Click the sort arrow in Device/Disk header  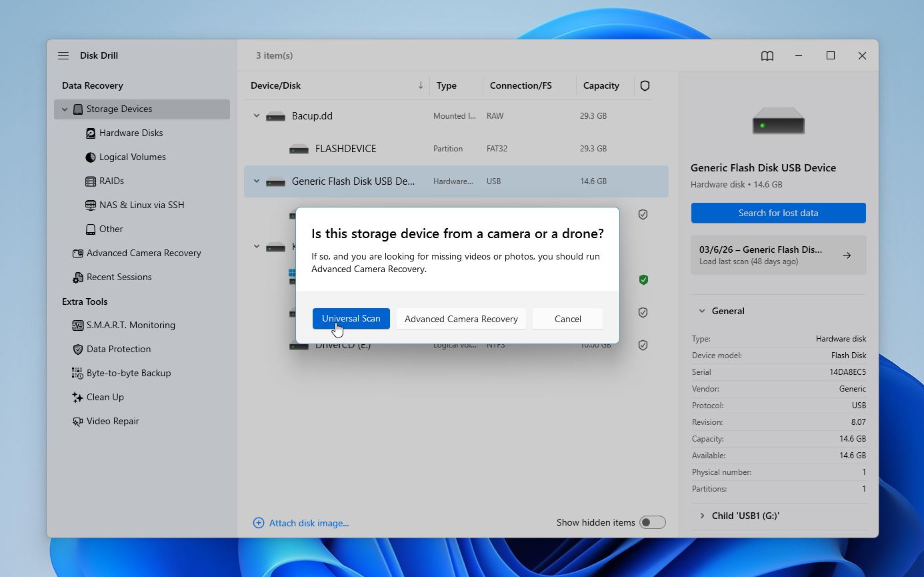coord(421,85)
